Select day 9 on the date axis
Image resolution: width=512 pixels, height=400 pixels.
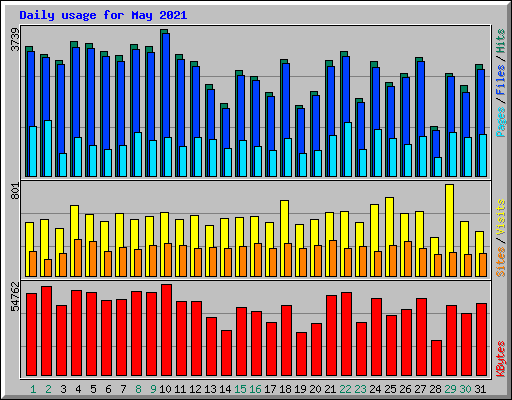[x=153, y=389]
